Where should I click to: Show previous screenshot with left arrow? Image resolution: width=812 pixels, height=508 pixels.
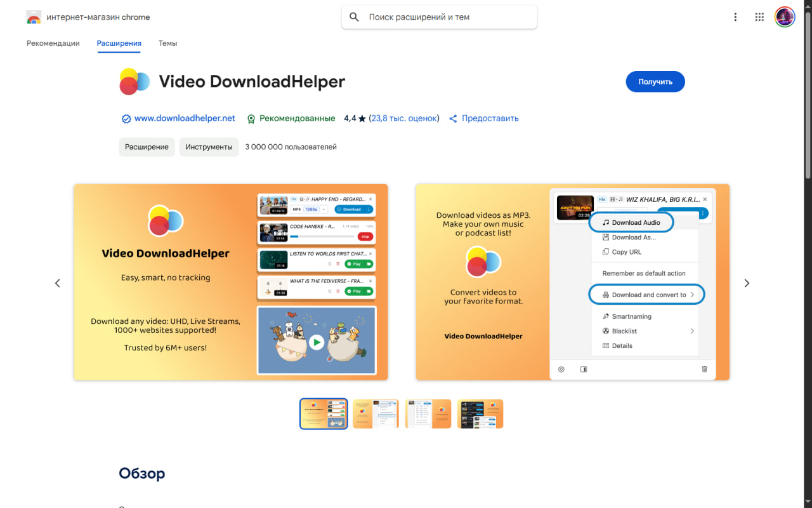[58, 283]
